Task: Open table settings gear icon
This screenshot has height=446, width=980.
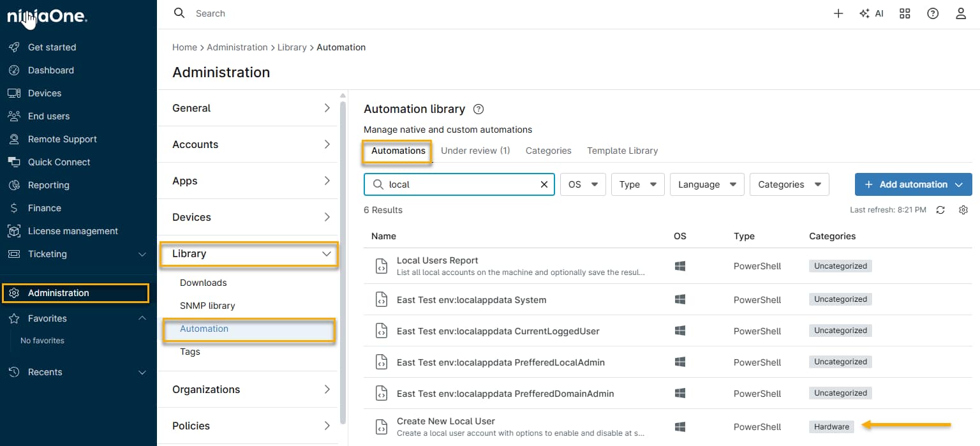Action: click(963, 210)
